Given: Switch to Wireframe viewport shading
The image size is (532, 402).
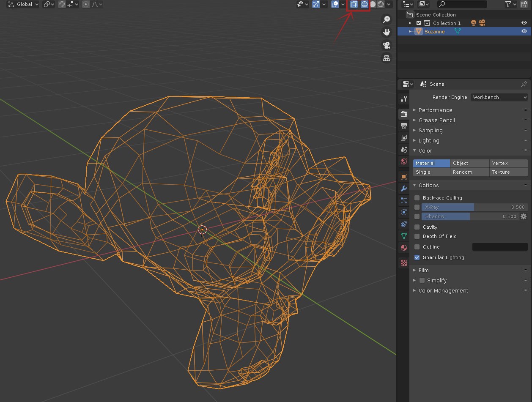Looking at the screenshot, I should 364,4.
